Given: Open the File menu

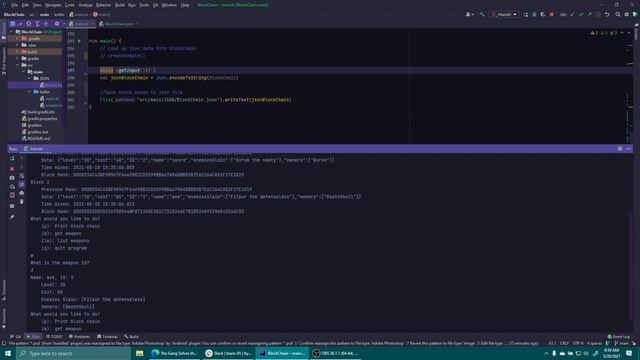Looking at the screenshot, I should point(15,5).
